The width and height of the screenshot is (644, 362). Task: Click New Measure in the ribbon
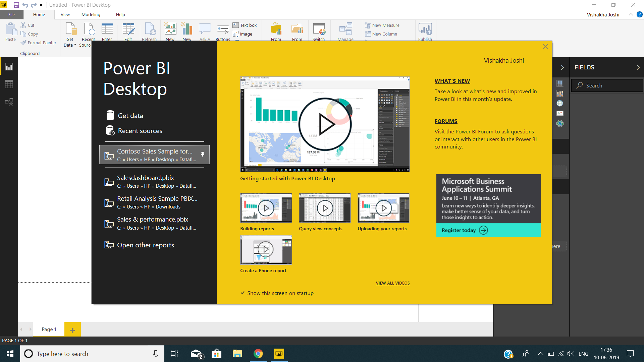pos(382,25)
